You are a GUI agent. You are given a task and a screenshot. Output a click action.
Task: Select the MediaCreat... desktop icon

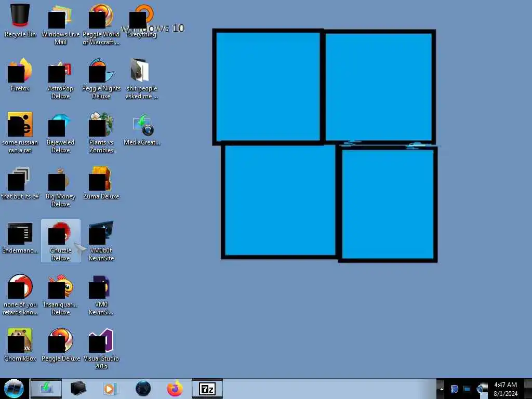(x=142, y=129)
